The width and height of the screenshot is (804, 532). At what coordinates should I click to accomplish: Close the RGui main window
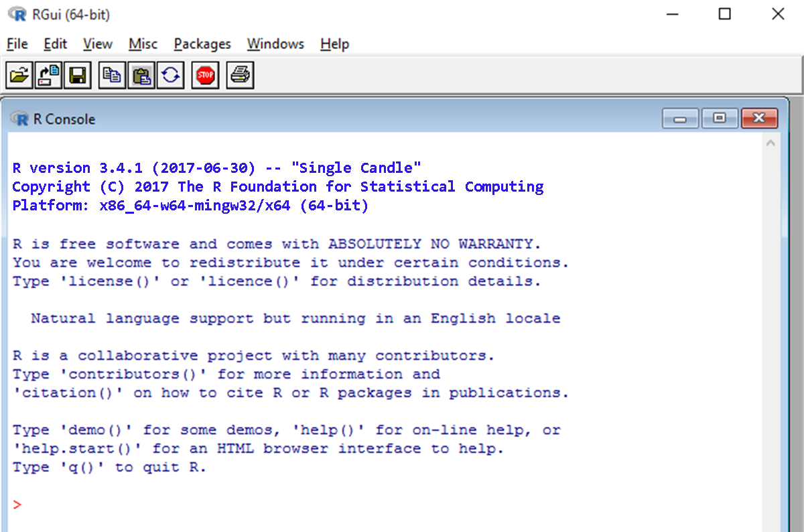point(777,14)
